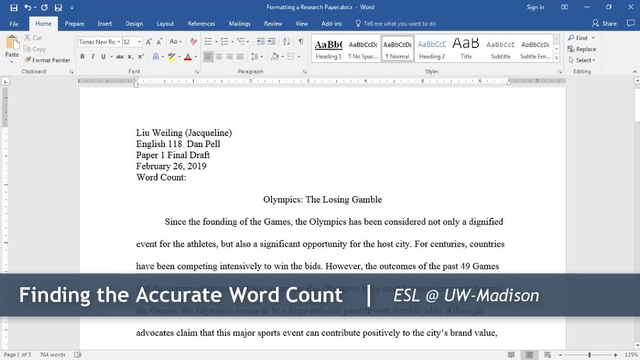Click the Paste clipboard icon
640x360 pixels.
coord(12,43)
